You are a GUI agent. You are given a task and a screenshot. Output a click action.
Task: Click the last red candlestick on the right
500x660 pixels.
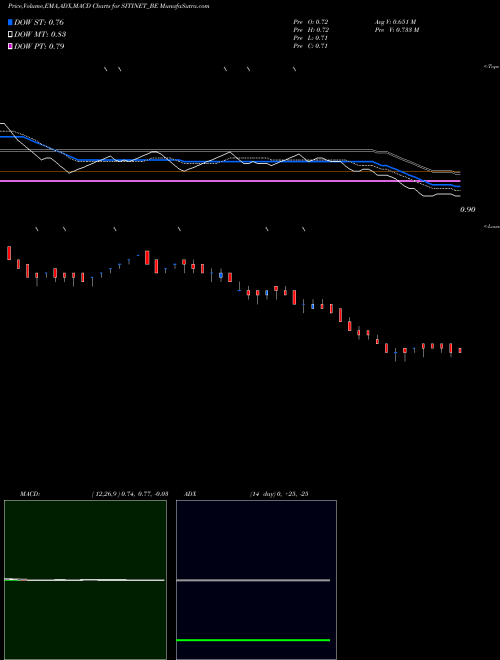click(x=460, y=350)
